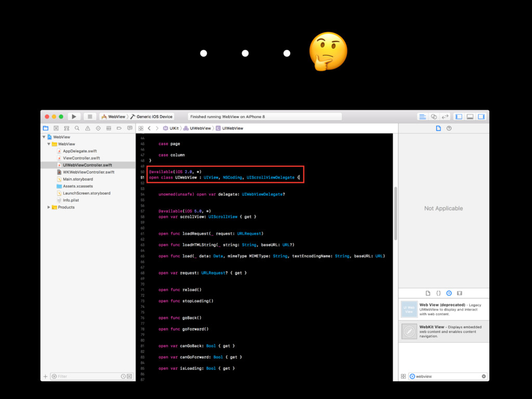The height and width of the screenshot is (399, 532).
Task: Open Info.plist file
Action: 71,200
